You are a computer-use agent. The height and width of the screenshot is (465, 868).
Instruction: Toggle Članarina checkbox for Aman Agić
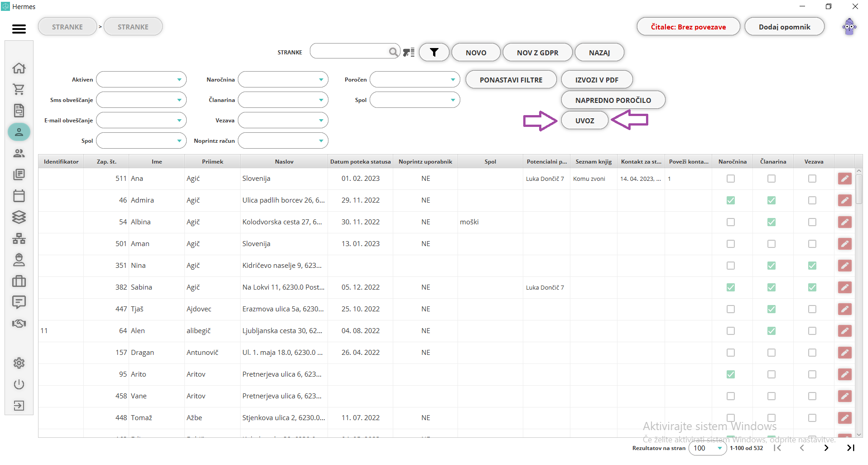click(x=772, y=244)
